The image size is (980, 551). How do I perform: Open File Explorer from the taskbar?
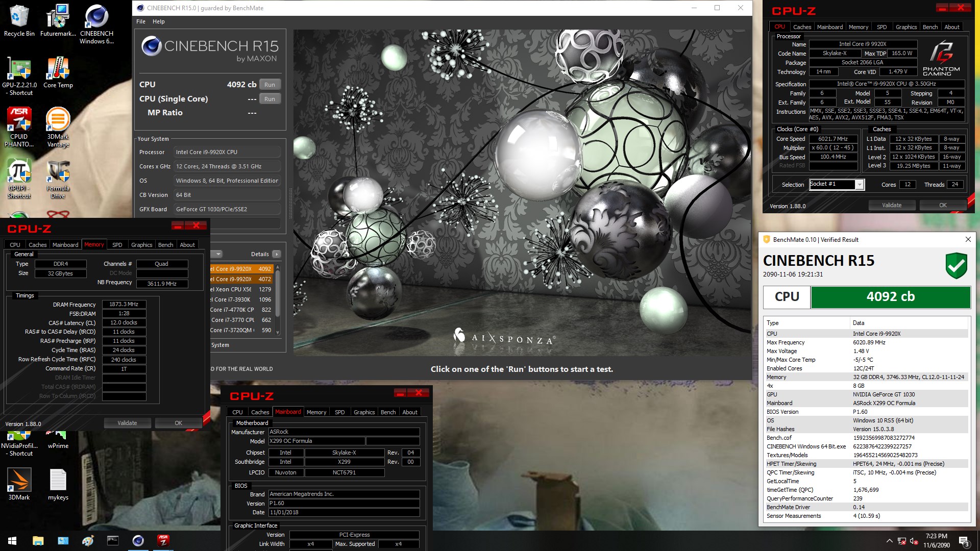38,541
